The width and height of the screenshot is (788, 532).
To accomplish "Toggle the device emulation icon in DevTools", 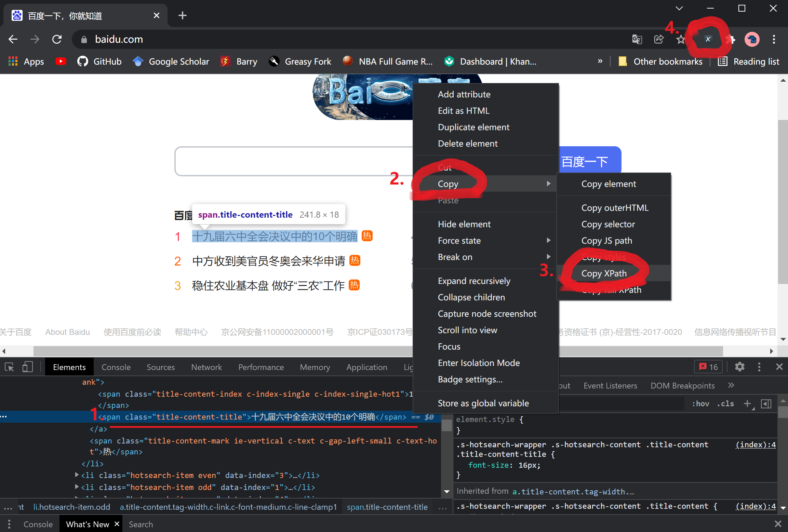I will 27,367.
